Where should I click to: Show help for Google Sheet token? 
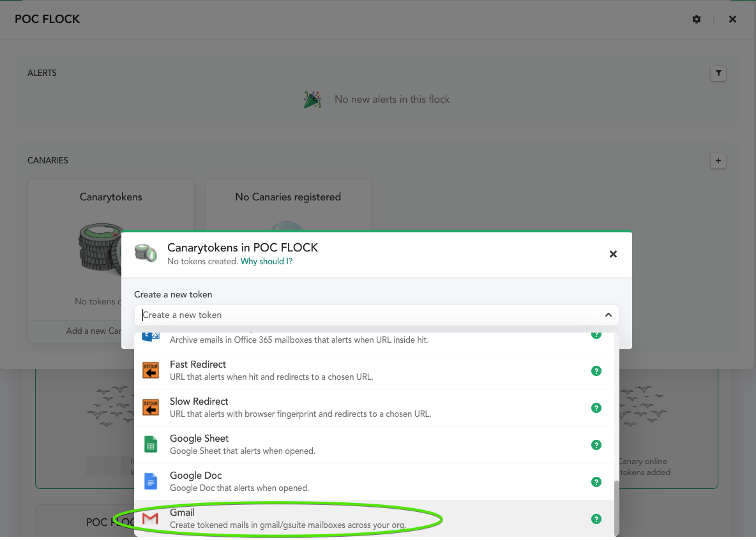596,445
